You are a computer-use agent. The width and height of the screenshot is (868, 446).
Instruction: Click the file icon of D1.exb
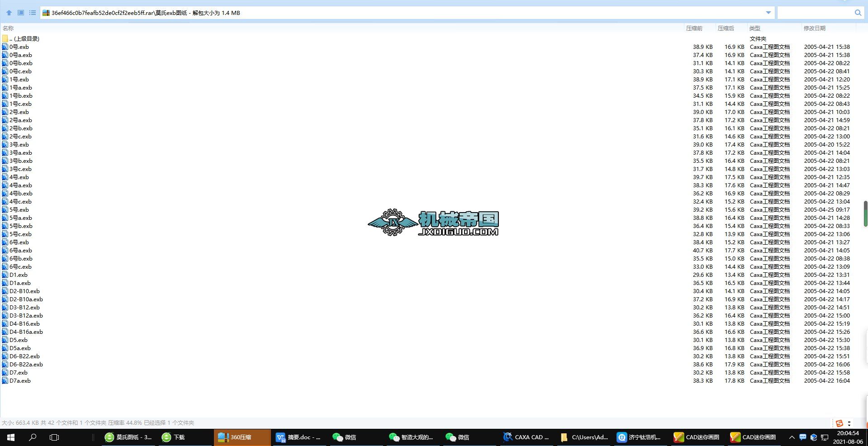click(x=5, y=275)
